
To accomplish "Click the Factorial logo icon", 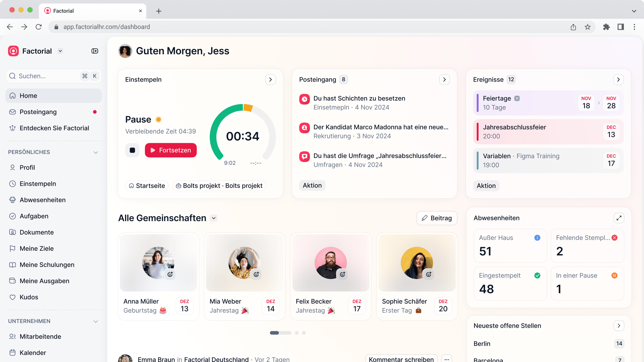I will point(13,51).
